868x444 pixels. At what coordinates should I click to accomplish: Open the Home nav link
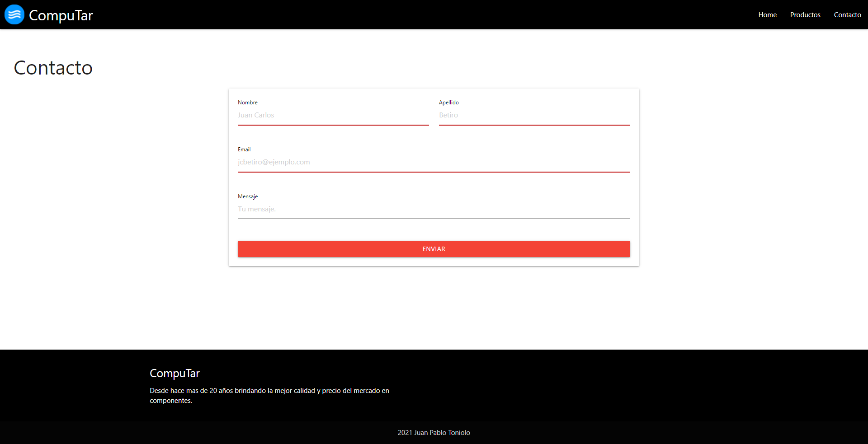[x=767, y=15]
